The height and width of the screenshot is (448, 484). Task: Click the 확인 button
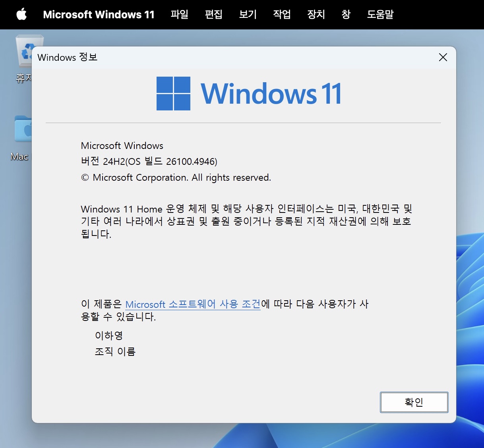click(414, 402)
